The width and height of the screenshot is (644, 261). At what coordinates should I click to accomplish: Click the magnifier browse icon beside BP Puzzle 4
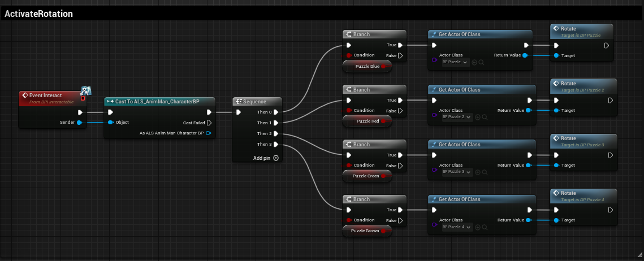tap(482, 227)
